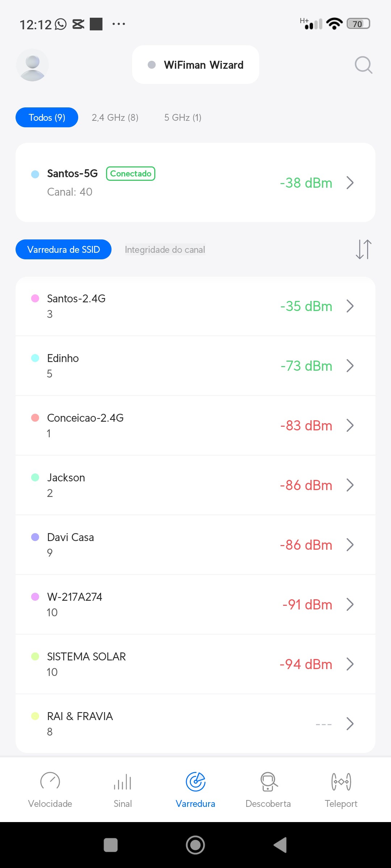Viewport: 391px width, 868px height.
Task: Tap the profile avatar icon
Action: pos(32,65)
